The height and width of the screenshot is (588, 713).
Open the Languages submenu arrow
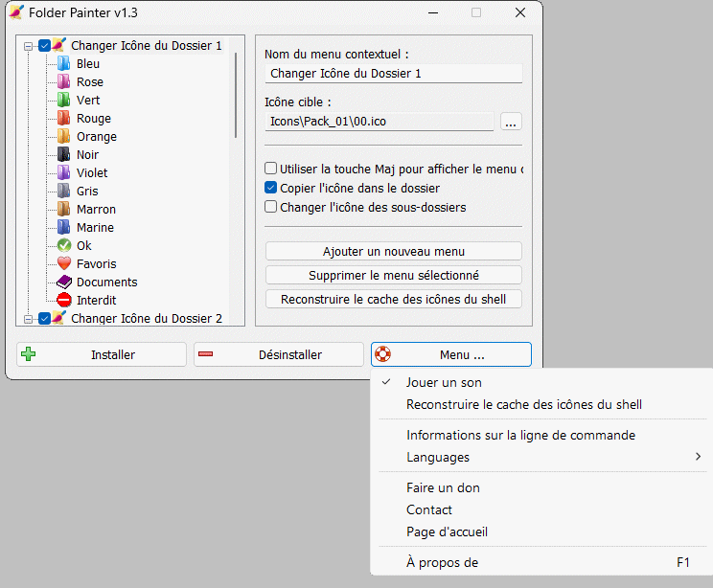(x=698, y=457)
